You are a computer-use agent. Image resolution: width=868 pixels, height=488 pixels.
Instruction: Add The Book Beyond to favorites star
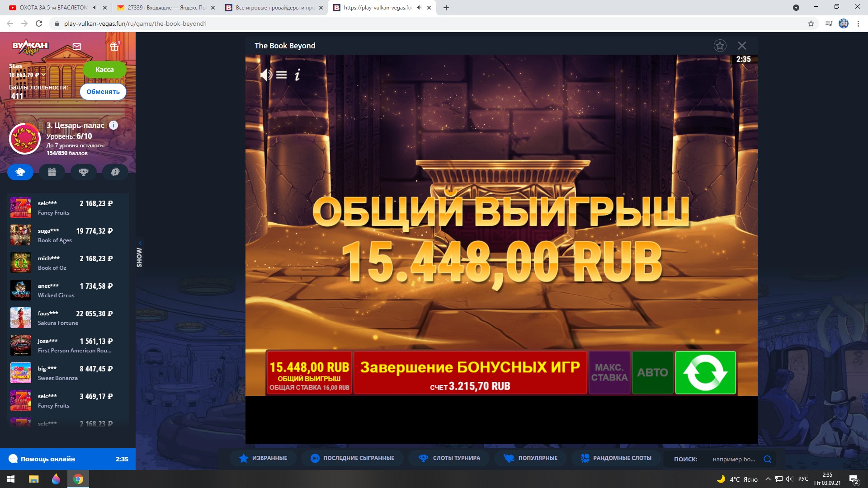click(x=720, y=46)
